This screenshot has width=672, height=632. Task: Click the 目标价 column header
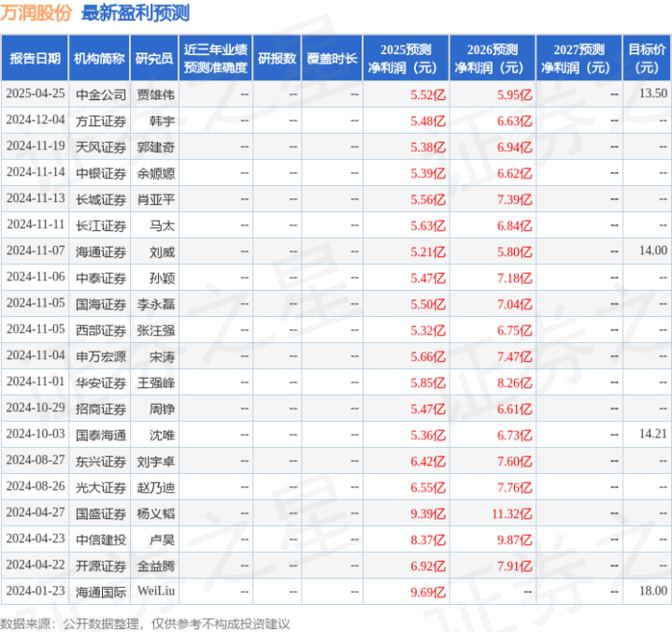click(x=647, y=58)
